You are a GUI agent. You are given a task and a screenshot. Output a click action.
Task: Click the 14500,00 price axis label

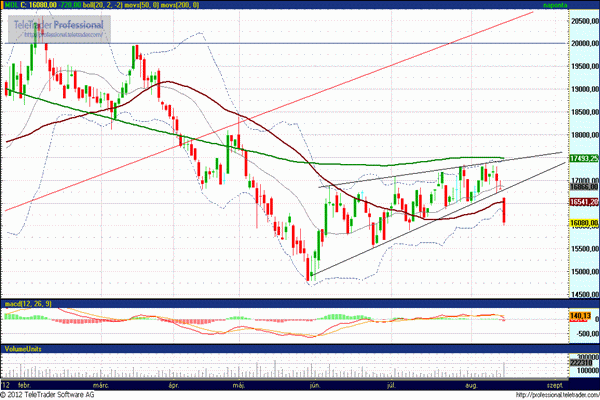pos(584,294)
